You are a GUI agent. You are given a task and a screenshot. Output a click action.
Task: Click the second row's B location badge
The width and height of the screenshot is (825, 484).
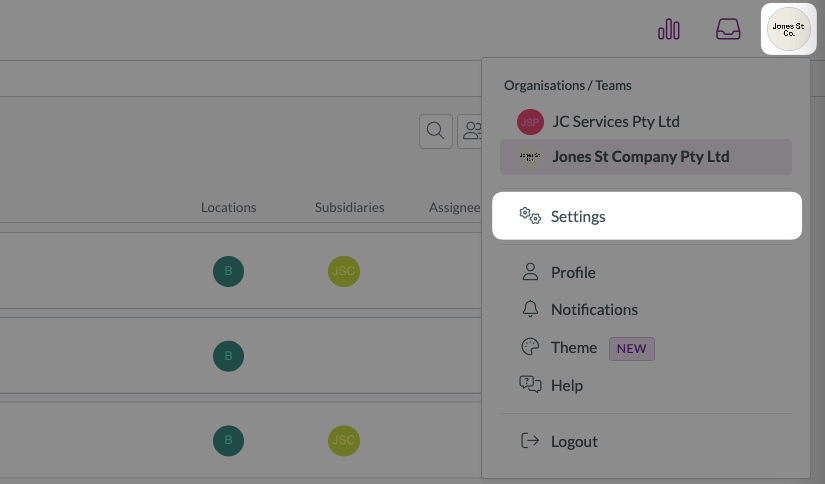click(x=228, y=356)
